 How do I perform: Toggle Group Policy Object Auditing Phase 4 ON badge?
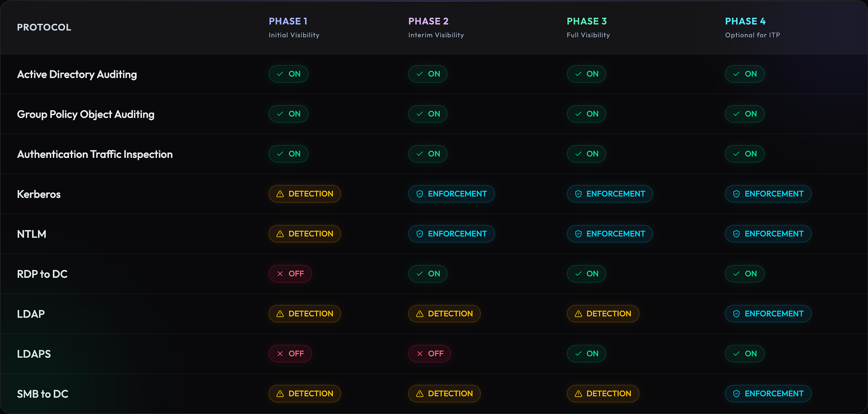pyautogui.click(x=745, y=114)
